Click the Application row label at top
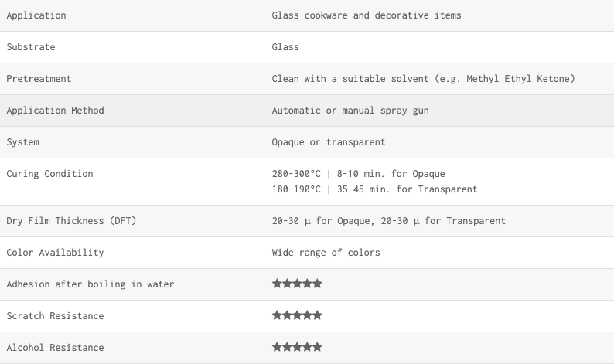Screen dimensions: 614x364 [36, 15]
